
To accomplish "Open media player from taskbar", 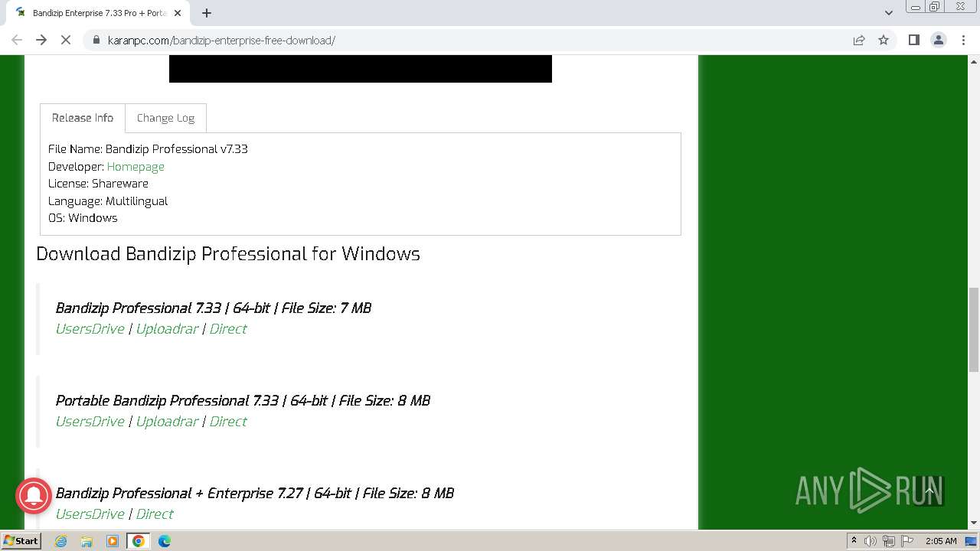I will 113,541.
